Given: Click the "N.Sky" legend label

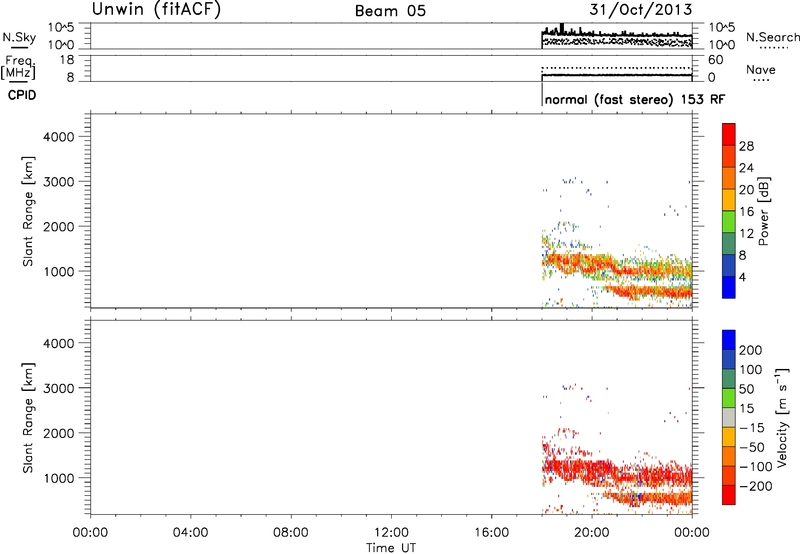Looking at the screenshot, I should pos(19,37).
